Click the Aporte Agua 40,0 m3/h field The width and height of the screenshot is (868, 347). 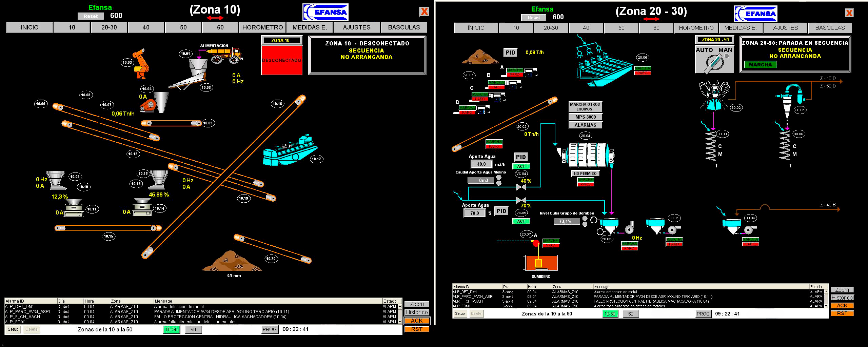[x=481, y=164]
